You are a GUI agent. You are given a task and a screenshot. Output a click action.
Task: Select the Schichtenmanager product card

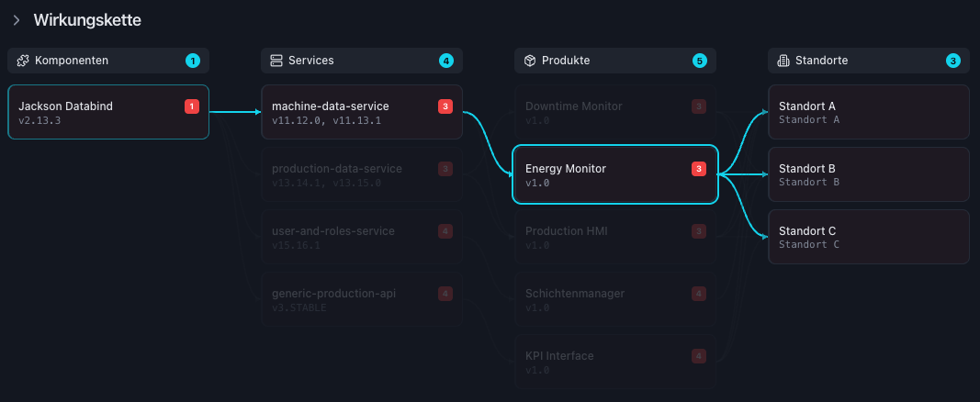615,299
